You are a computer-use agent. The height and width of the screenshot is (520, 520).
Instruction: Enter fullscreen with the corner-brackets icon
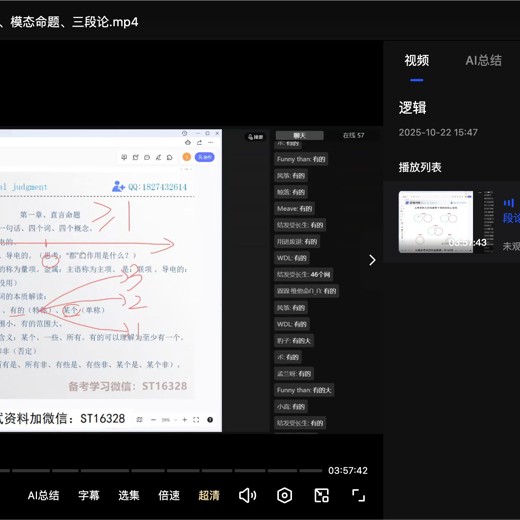(359, 495)
